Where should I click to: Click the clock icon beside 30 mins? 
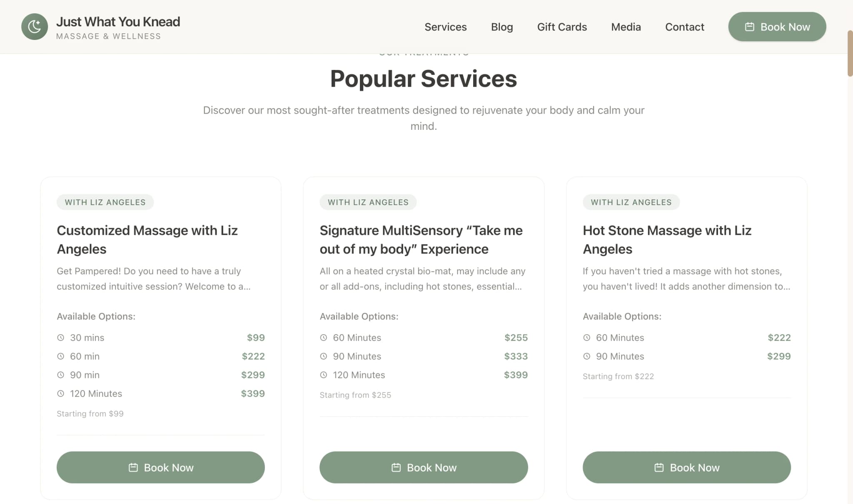click(61, 338)
